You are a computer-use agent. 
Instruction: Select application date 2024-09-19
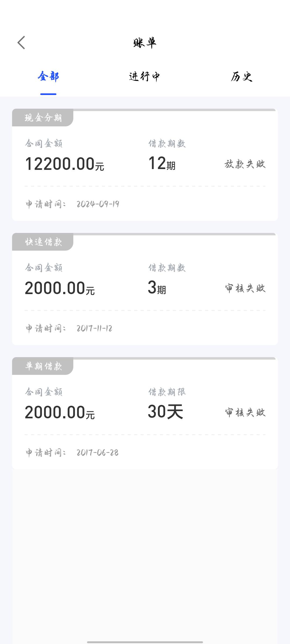(98, 204)
